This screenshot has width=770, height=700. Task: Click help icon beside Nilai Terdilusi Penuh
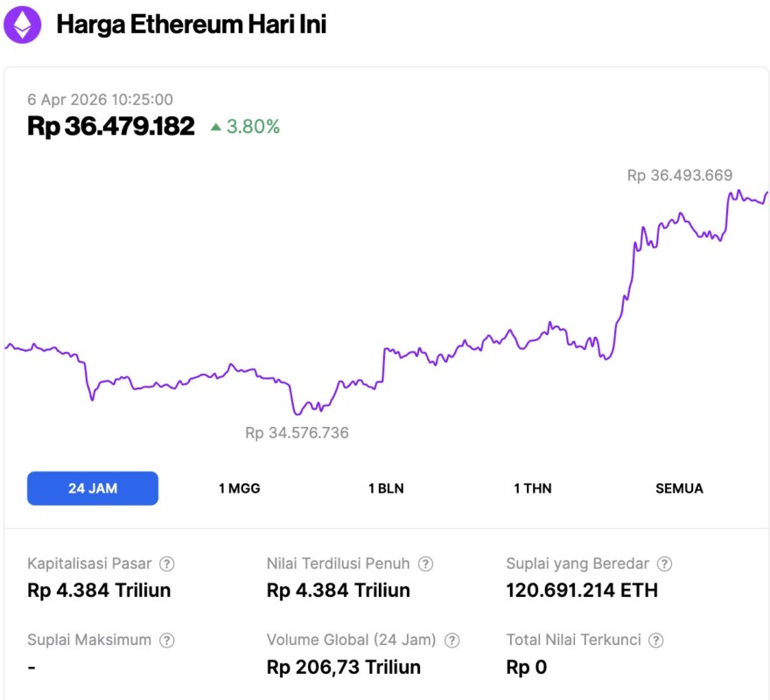[x=425, y=564]
